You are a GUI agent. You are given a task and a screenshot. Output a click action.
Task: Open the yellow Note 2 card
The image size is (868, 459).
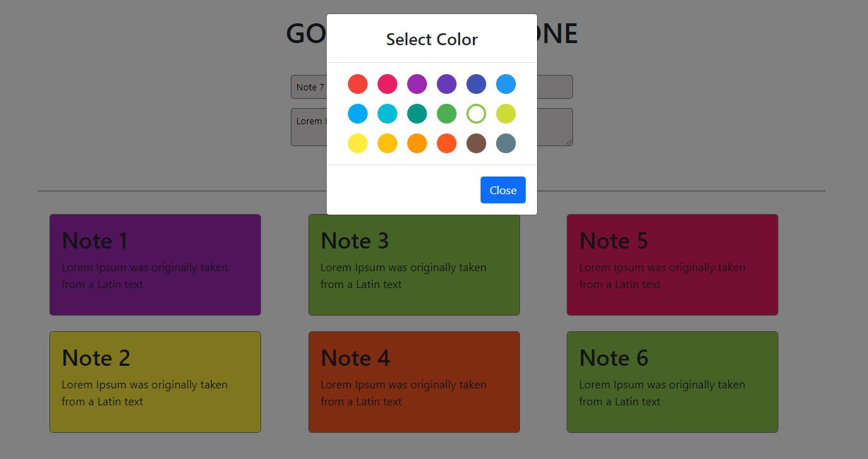point(155,382)
